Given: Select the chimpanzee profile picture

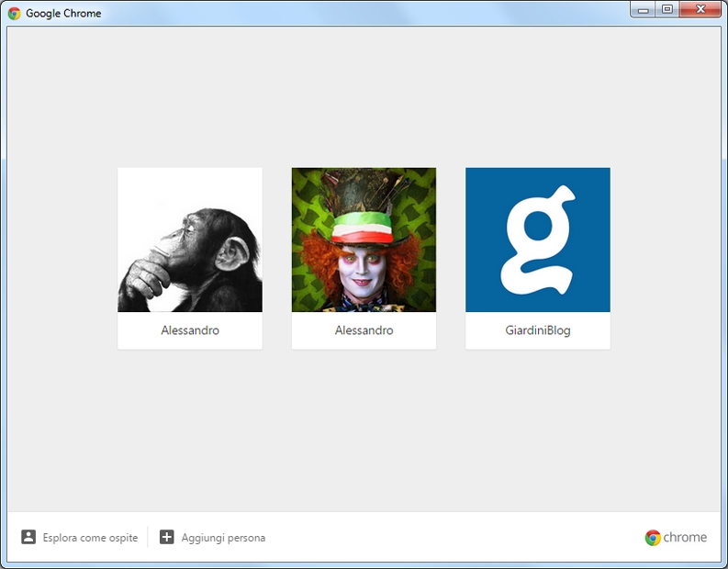Looking at the screenshot, I should (190, 240).
